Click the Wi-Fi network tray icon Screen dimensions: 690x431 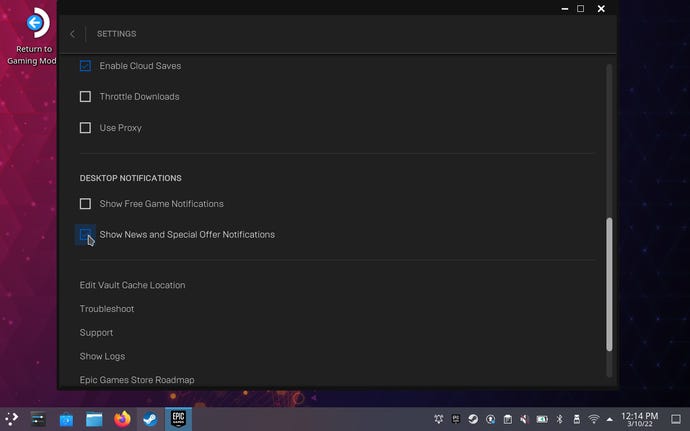point(593,419)
